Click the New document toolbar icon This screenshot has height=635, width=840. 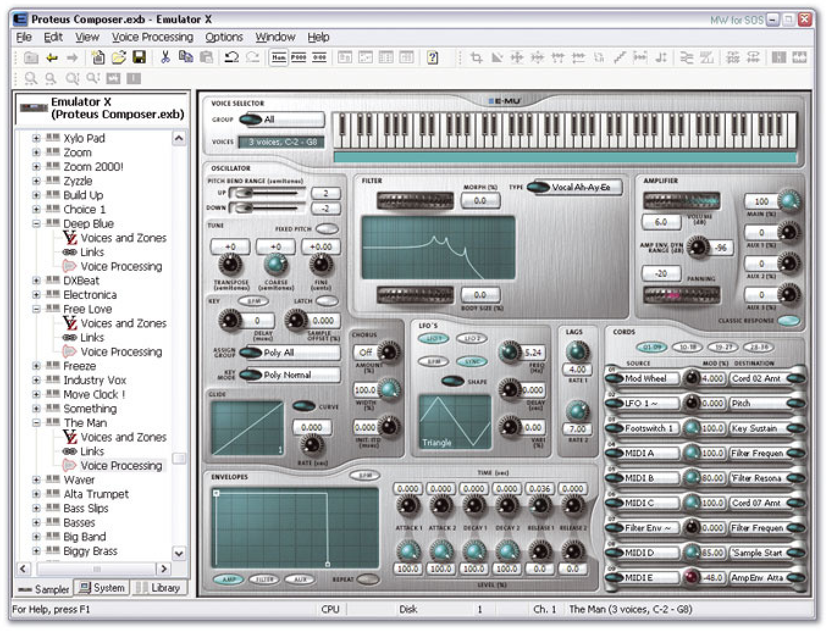(x=98, y=57)
